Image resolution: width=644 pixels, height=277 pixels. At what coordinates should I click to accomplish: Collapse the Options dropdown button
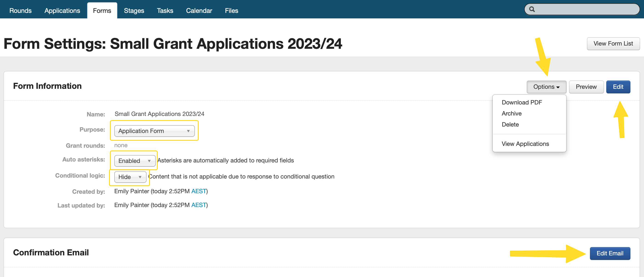(546, 87)
